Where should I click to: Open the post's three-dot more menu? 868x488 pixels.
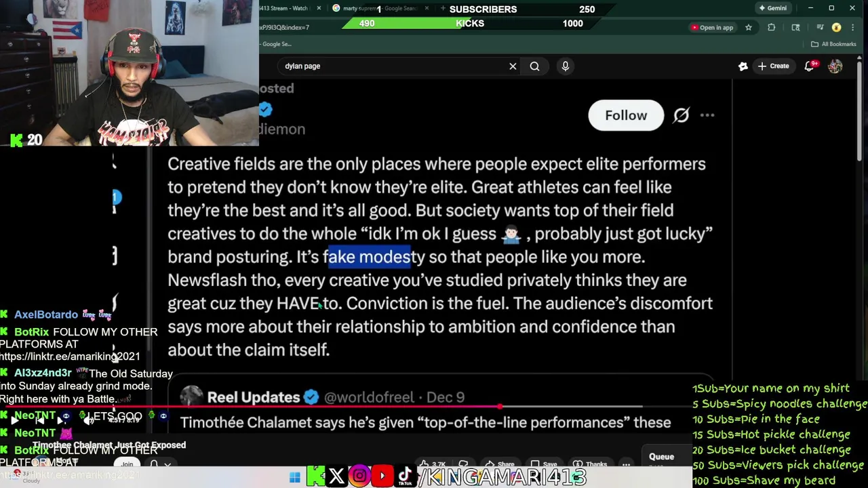707,115
